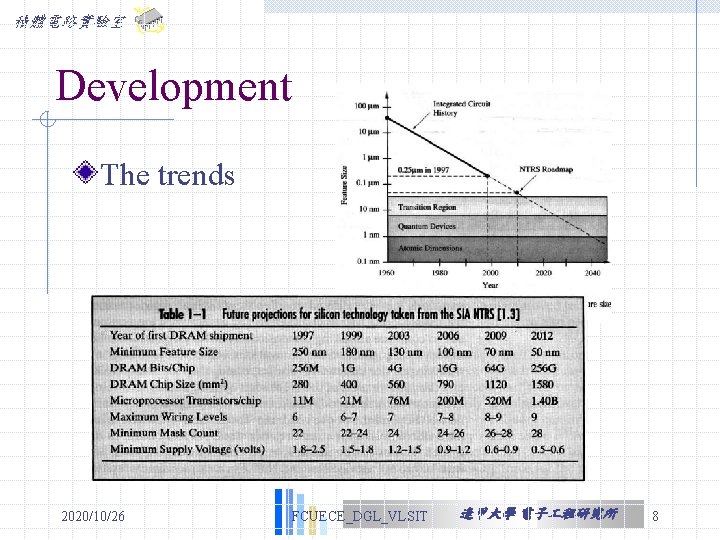Click the 'Year' axis title under the chart
This screenshot has height=540, width=720.
490,285
